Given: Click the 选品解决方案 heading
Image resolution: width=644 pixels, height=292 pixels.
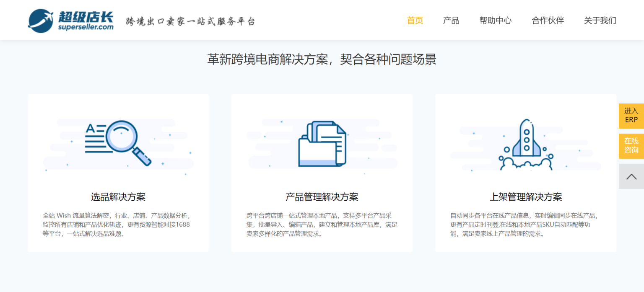Looking at the screenshot, I should [x=118, y=197].
